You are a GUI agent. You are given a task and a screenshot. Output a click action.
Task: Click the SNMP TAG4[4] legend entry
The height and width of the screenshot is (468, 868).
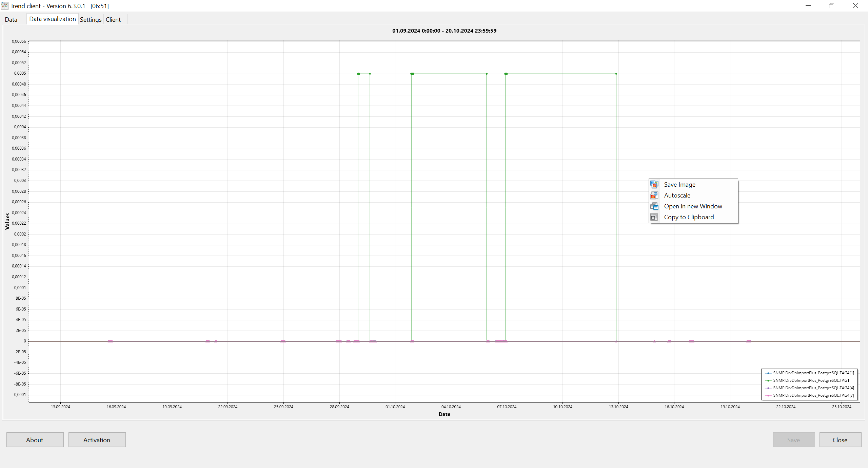coord(813,388)
